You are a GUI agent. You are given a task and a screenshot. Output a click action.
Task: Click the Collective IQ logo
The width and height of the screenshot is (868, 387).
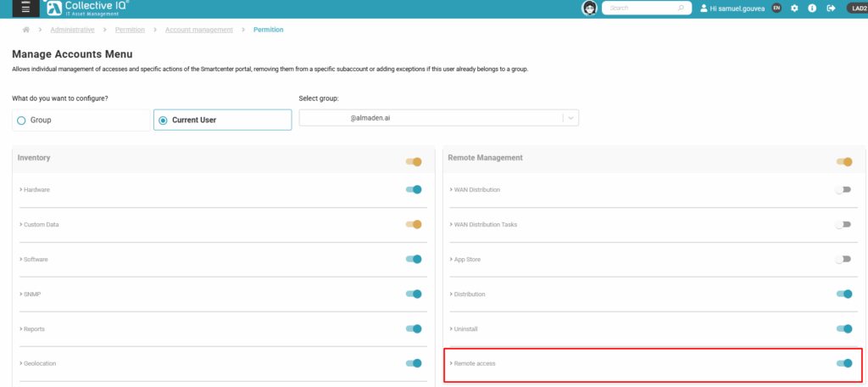pyautogui.click(x=87, y=8)
